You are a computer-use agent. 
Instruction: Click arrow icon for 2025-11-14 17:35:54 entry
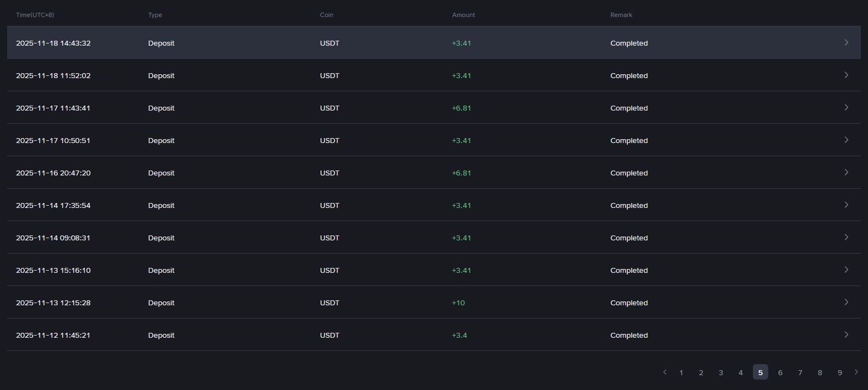click(x=847, y=205)
